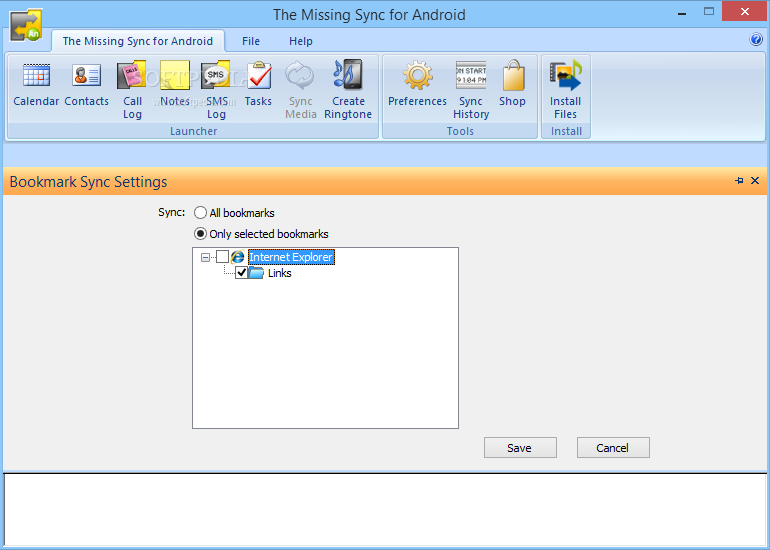Minimize the application window
The height and width of the screenshot is (550, 770).
click(682, 13)
